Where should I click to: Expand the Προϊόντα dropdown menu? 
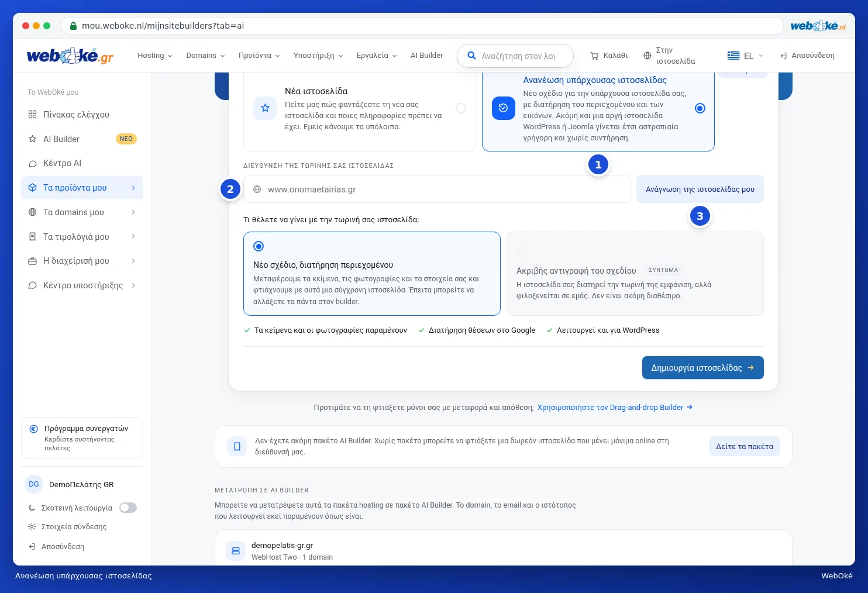[259, 56]
